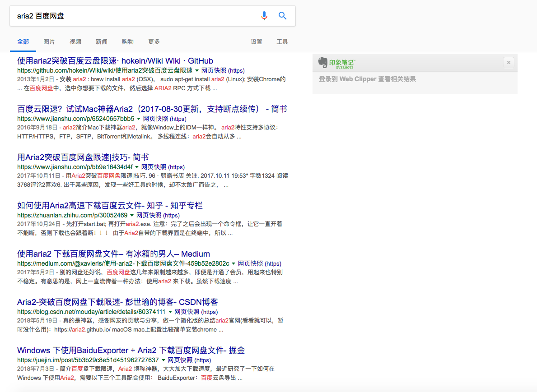Open the 彭世瑜的博客 CSDN result title
The height and width of the screenshot is (392, 537).
pyautogui.click(x=117, y=302)
